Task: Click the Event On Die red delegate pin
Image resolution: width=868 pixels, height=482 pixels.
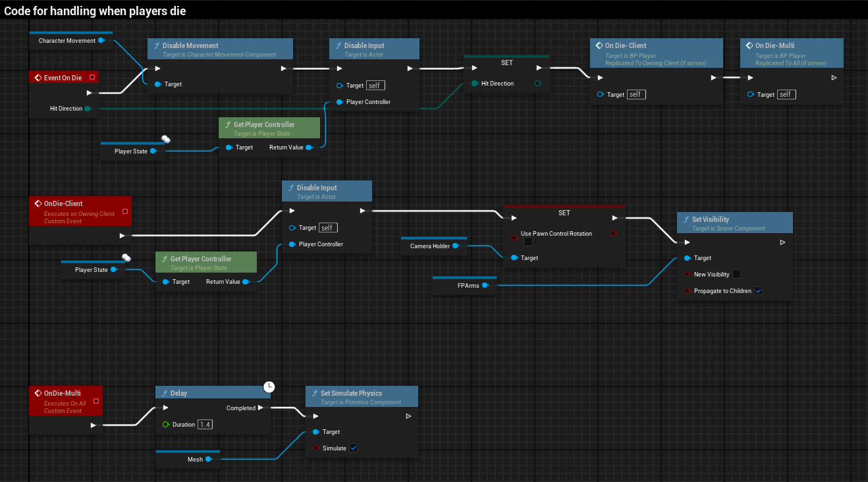Action: point(92,78)
